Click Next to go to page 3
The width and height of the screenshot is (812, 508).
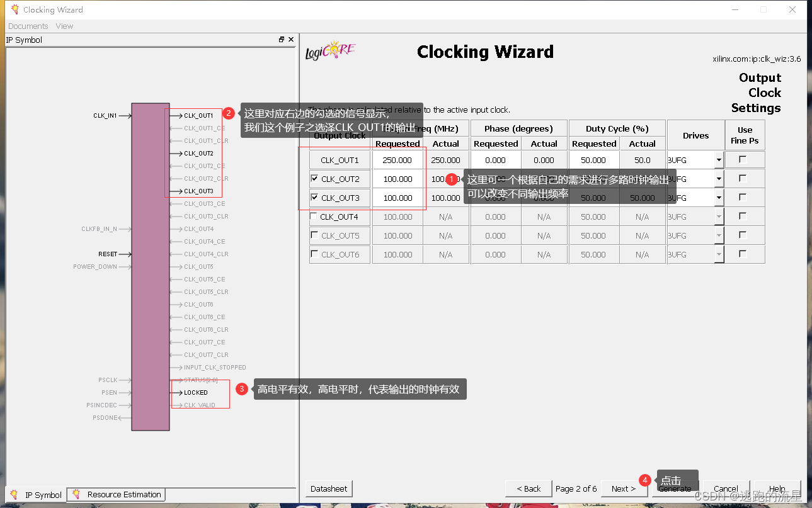pyautogui.click(x=623, y=488)
